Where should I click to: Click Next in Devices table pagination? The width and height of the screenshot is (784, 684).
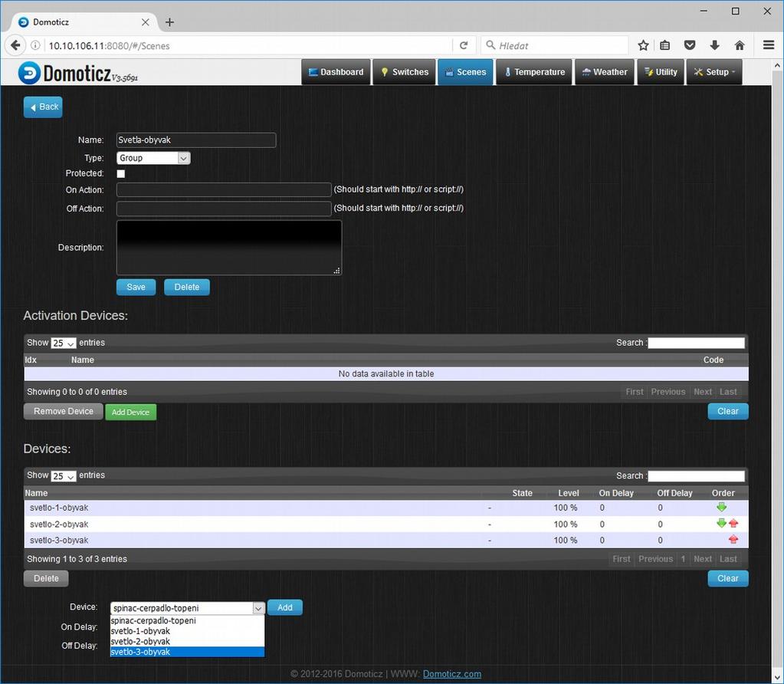(703, 559)
